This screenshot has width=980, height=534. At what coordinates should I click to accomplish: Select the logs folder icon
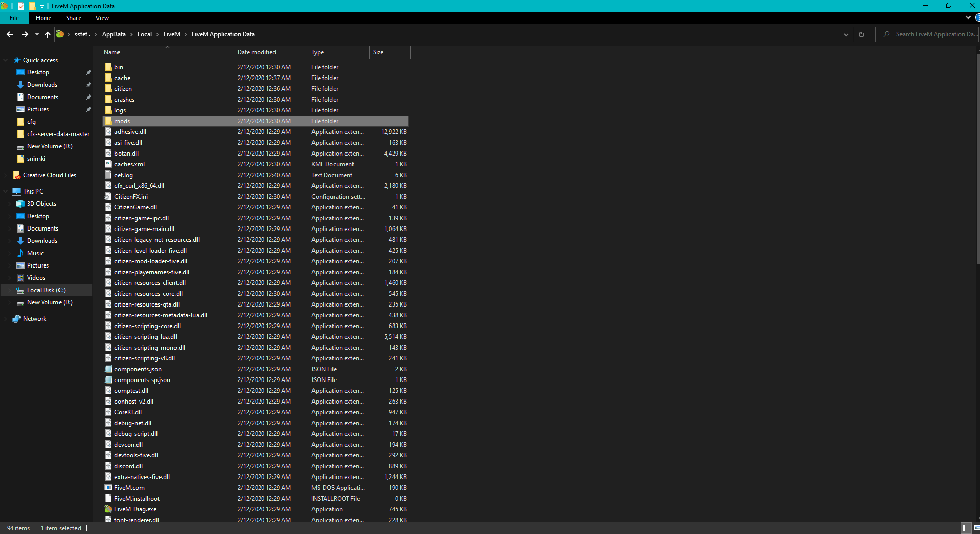pos(108,110)
